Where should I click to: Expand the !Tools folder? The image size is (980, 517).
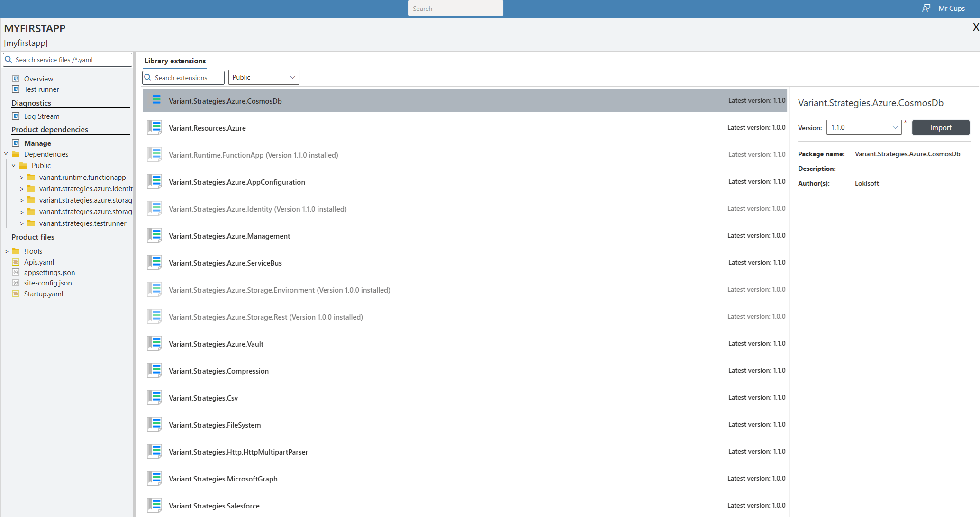tap(6, 251)
